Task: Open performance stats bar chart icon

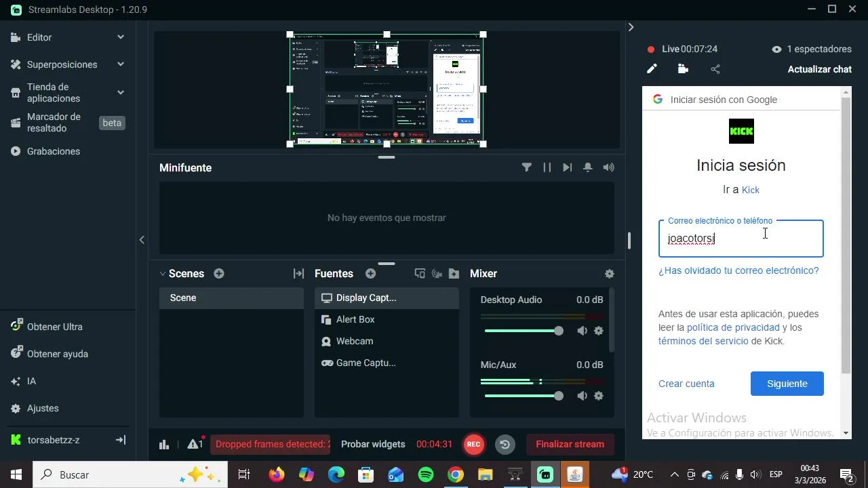Action: coord(164,444)
